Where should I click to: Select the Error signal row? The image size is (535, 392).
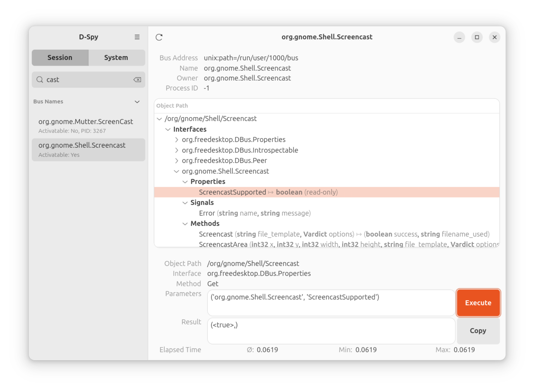click(x=327, y=213)
